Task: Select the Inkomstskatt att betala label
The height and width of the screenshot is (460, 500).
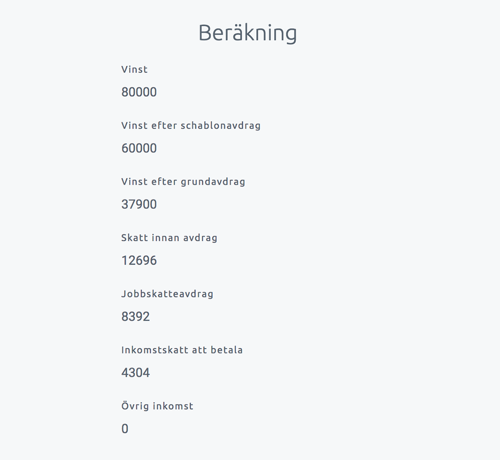Action: pyautogui.click(x=182, y=350)
